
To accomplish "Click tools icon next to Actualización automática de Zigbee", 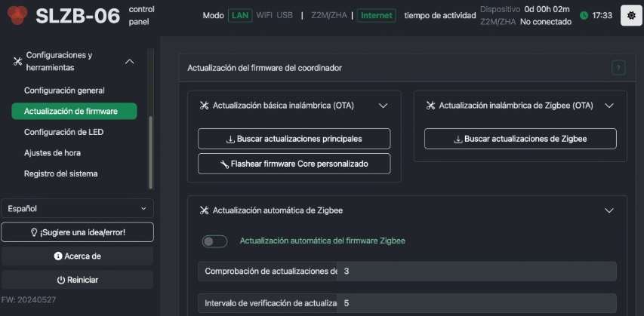I will 204,210.
